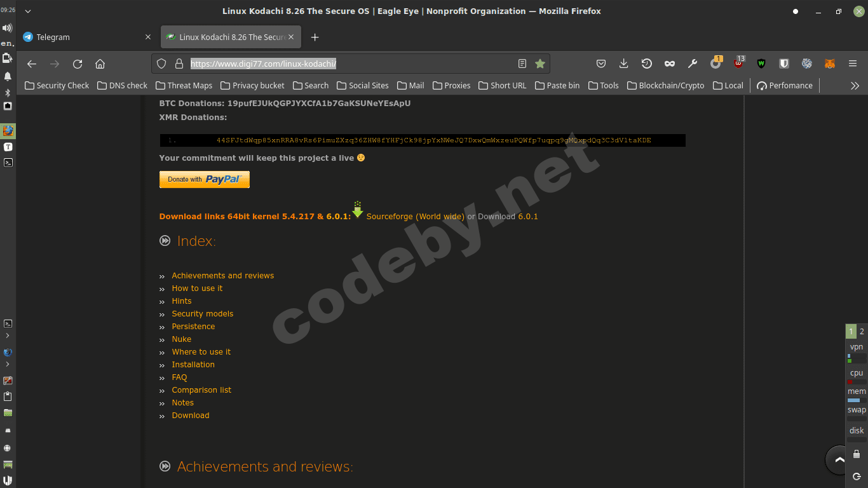
Task: Switch to workspace 2
Action: 862,331
